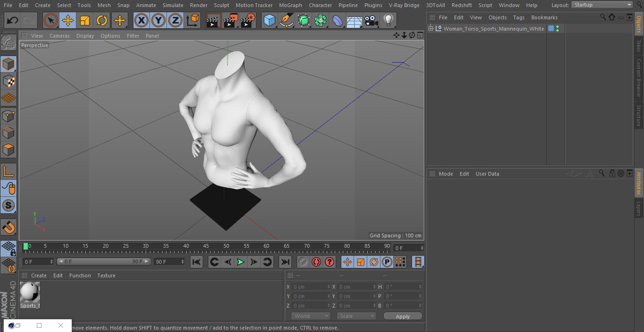The image size is (644, 332).
Task: Open the Layout dropdown showing Startup
Action: pos(603,5)
